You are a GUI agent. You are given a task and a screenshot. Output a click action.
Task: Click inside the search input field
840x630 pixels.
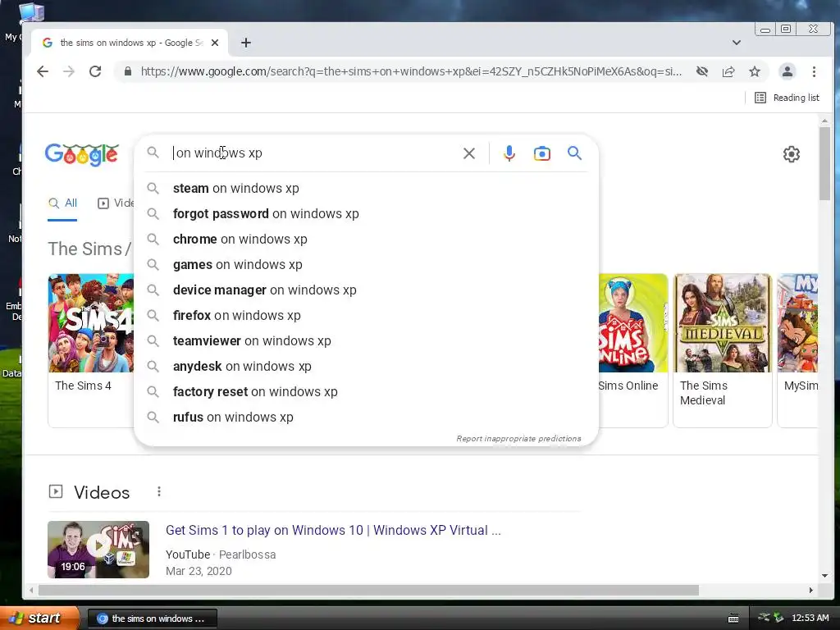315,153
